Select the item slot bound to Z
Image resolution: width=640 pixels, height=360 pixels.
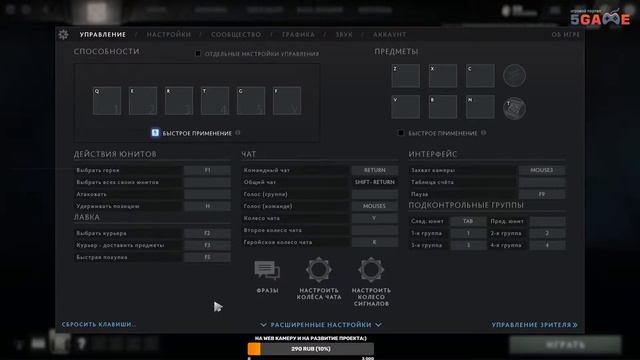(x=405, y=76)
